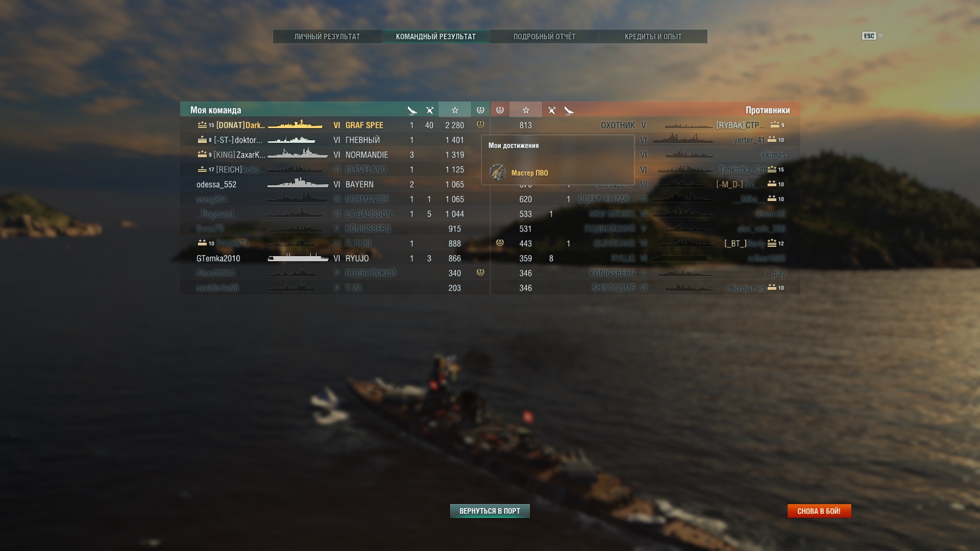Open the Личный результат tab

tap(327, 37)
